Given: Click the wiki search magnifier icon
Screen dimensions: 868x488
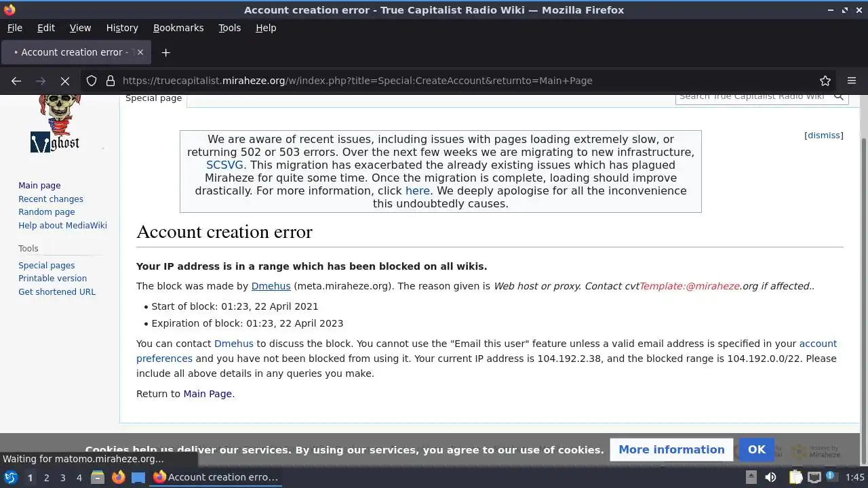Looking at the screenshot, I should (x=839, y=96).
